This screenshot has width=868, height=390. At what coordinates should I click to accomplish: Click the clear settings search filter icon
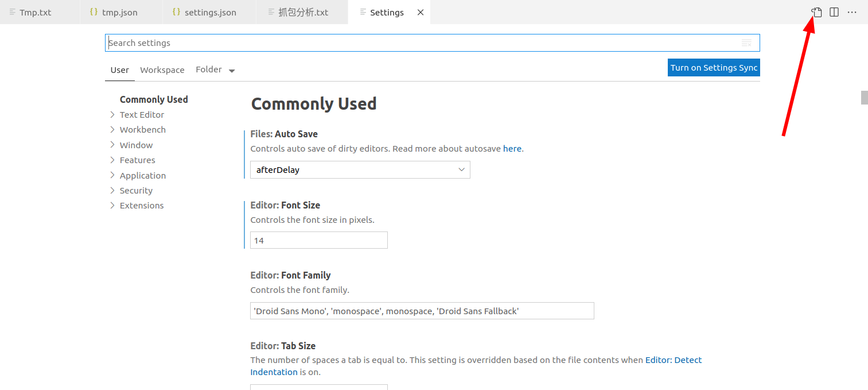click(746, 43)
